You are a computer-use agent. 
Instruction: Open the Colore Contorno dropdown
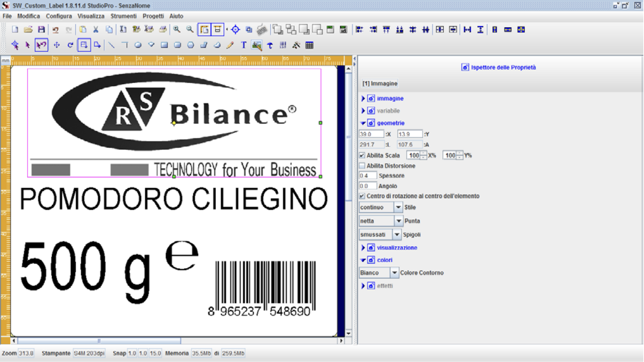click(394, 273)
